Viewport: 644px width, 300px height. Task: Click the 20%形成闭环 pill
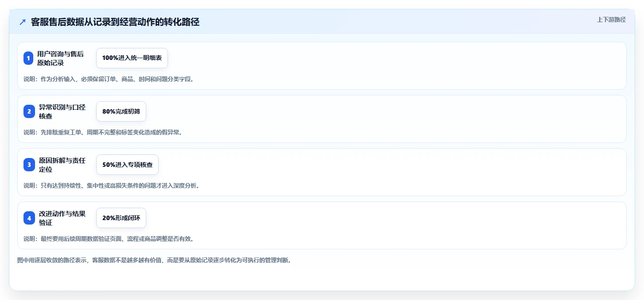point(121,218)
